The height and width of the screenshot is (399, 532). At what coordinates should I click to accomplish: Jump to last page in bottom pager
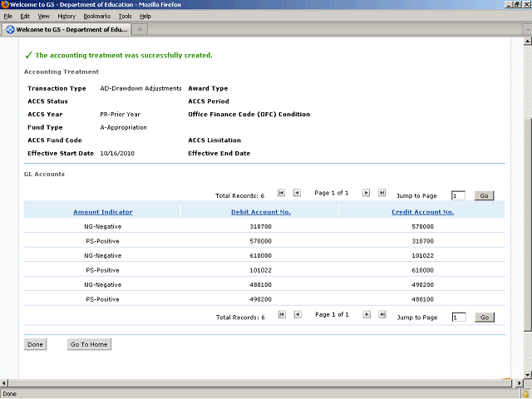(382, 315)
